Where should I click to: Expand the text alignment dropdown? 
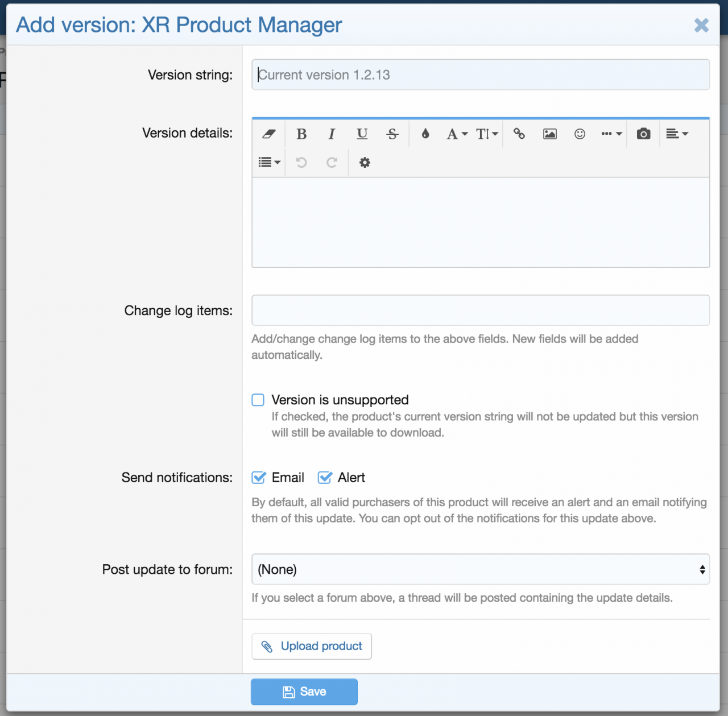point(677,134)
